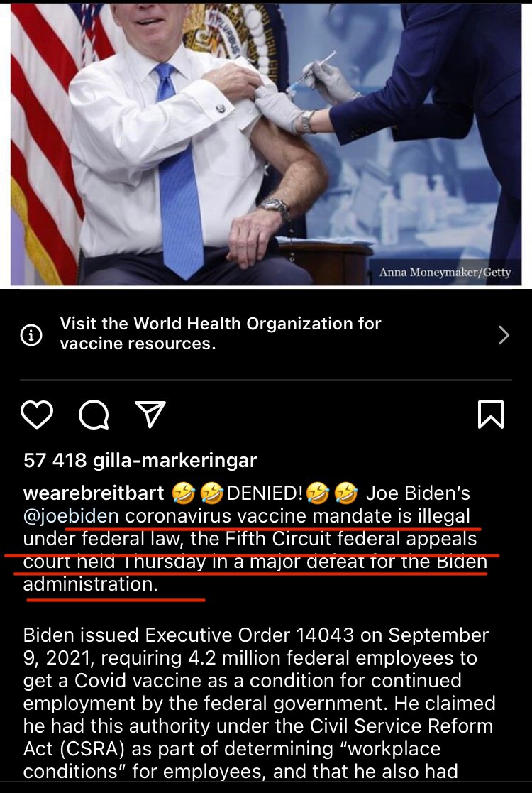Click the Anna Moneymaker/Getty photo credit
The width and height of the screenshot is (532, 793).
click(x=445, y=272)
